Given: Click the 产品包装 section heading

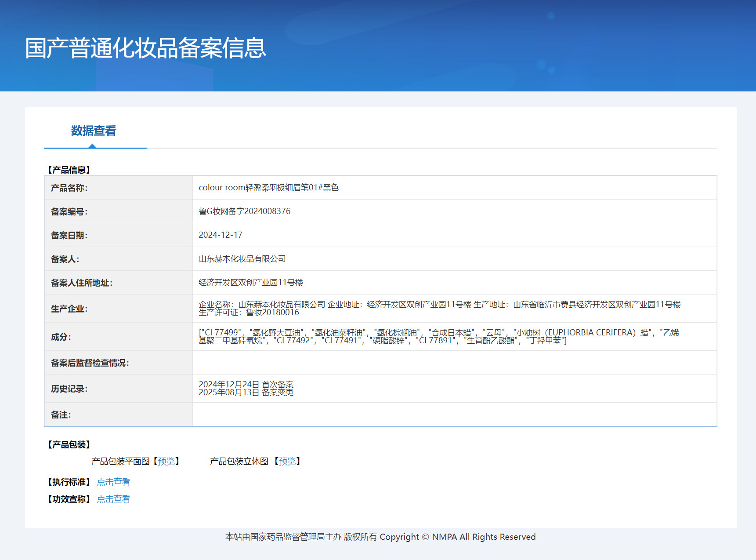Looking at the screenshot, I should tap(69, 444).
